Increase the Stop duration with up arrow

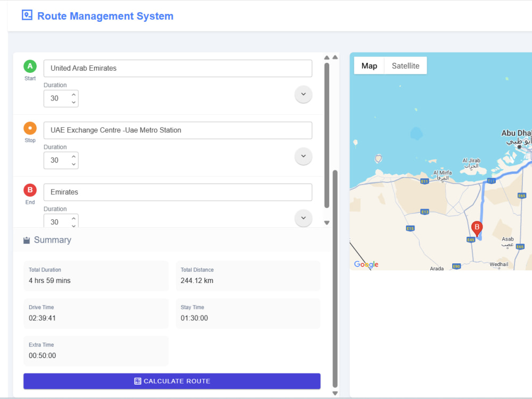coord(73,157)
